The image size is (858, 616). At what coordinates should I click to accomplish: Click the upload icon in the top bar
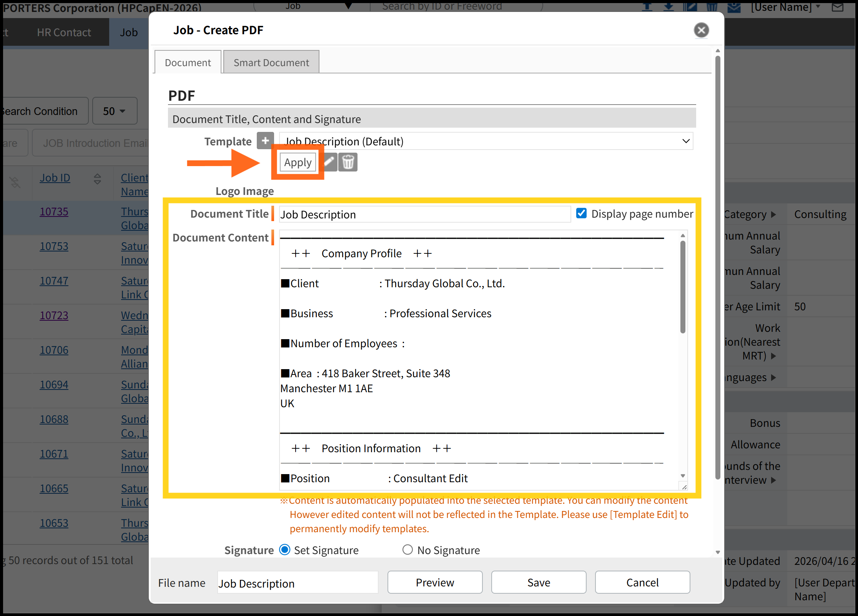tap(647, 7)
